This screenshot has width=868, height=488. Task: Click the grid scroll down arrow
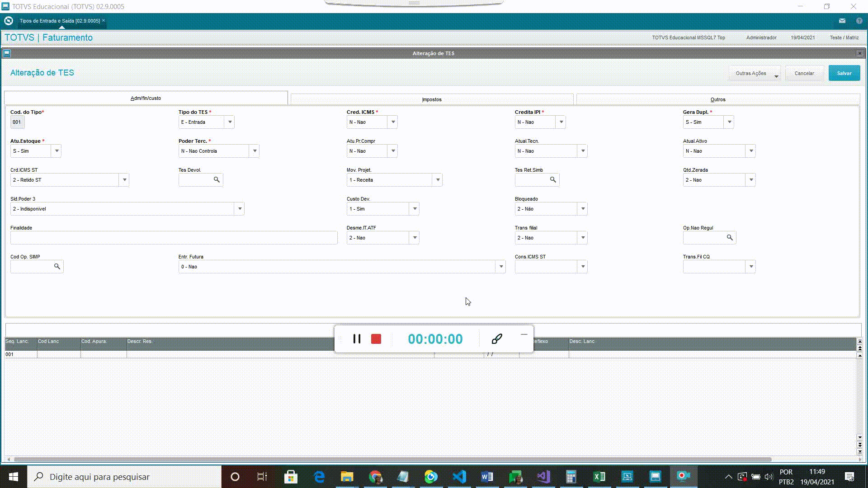[859, 437]
